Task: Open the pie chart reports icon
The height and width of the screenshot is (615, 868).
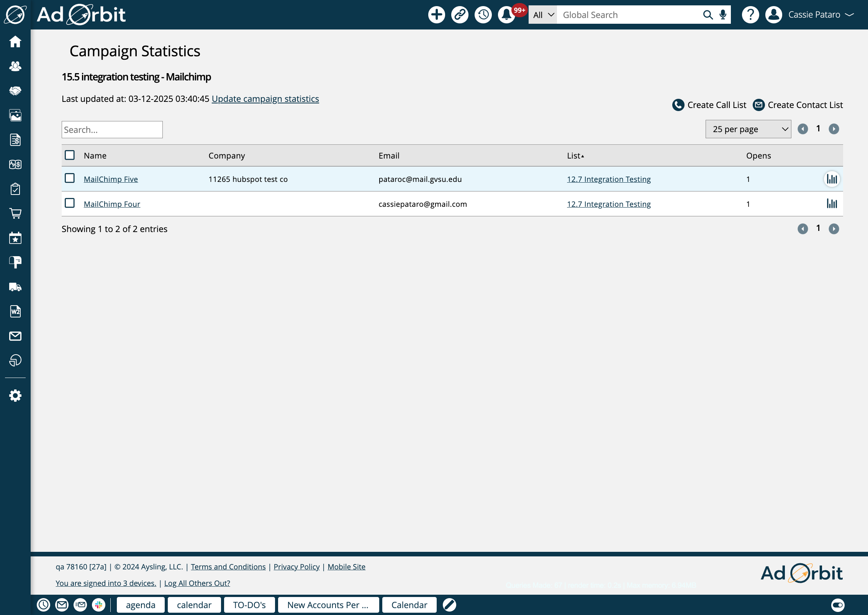Action: pyautogui.click(x=15, y=360)
